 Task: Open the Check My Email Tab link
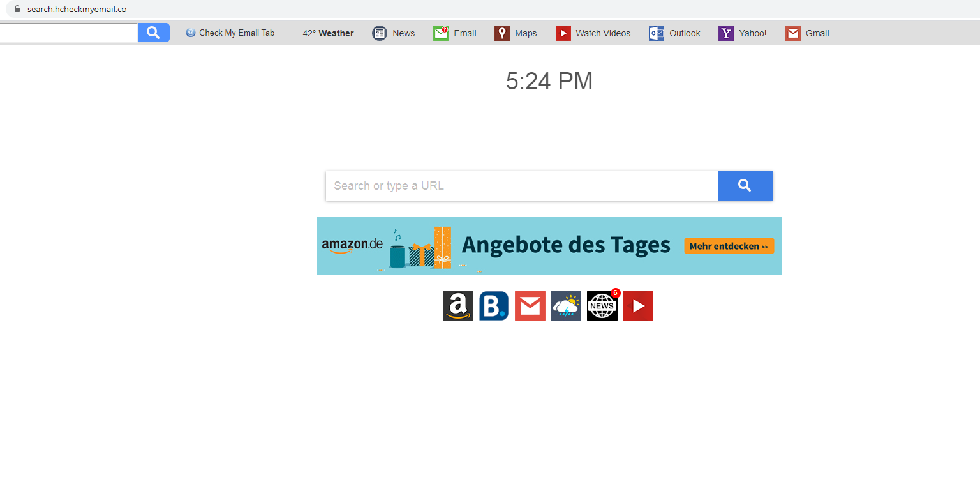(x=237, y=33)
